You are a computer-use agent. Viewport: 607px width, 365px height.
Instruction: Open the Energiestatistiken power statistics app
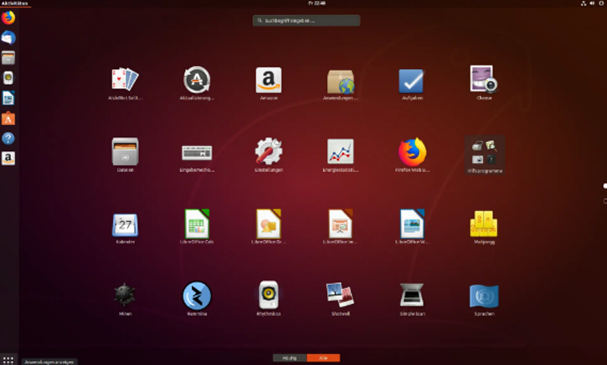[x=341, y=155]
